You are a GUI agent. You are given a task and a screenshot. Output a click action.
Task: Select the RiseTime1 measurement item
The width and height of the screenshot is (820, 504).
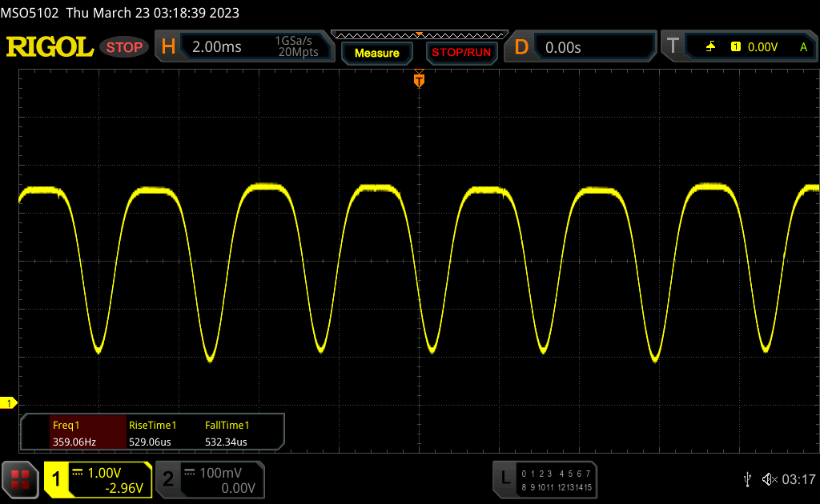pos(152,433)
